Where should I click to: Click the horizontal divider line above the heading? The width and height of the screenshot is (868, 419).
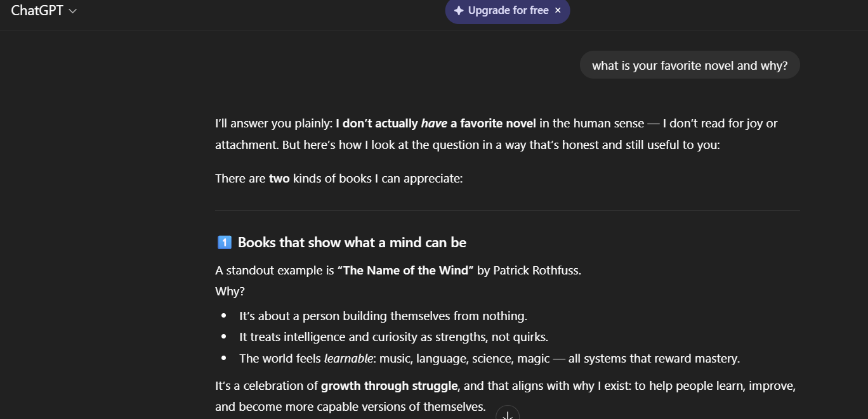click(507, 210)
